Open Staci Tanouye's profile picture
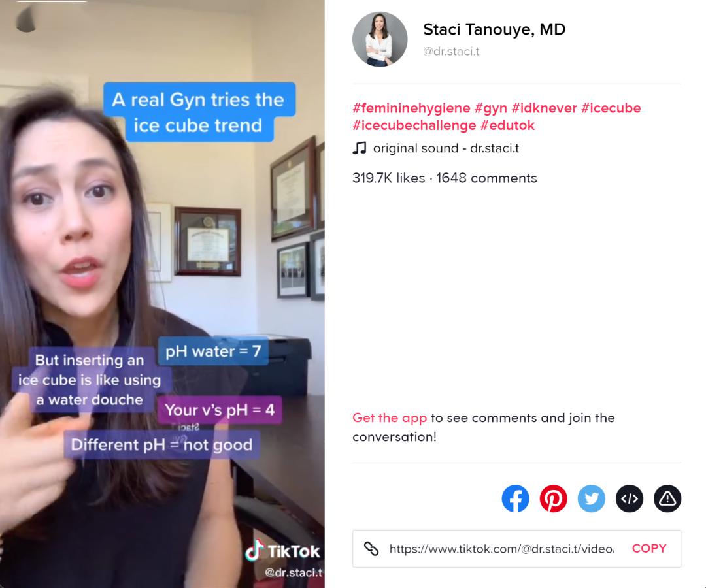 point(380,39)
